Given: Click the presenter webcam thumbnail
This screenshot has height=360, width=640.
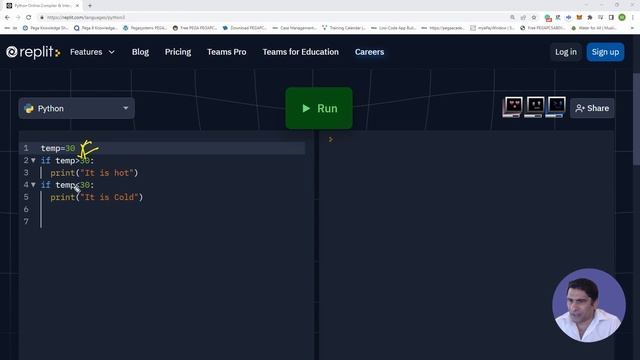Looking at the screenshot, I should point(589,305).
